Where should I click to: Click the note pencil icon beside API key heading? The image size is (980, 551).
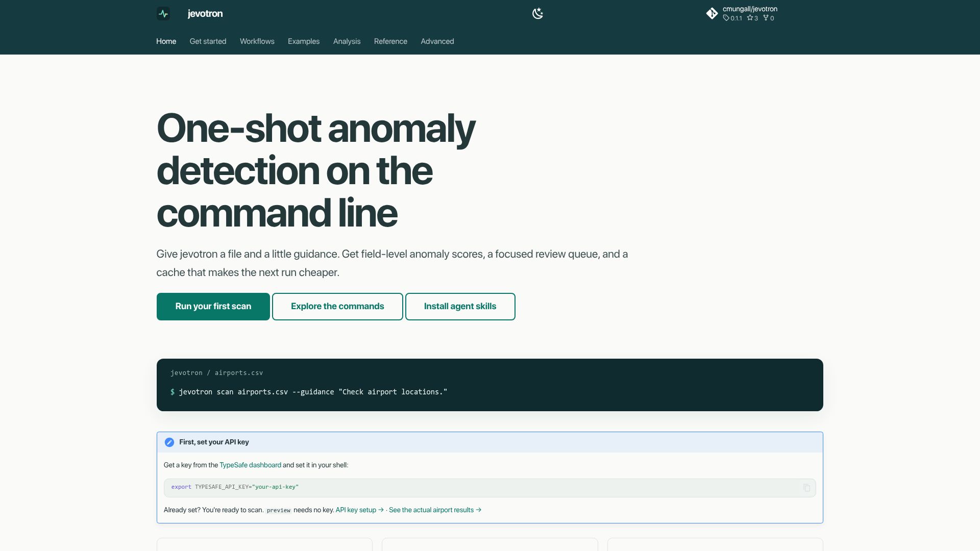pos(169,442)
